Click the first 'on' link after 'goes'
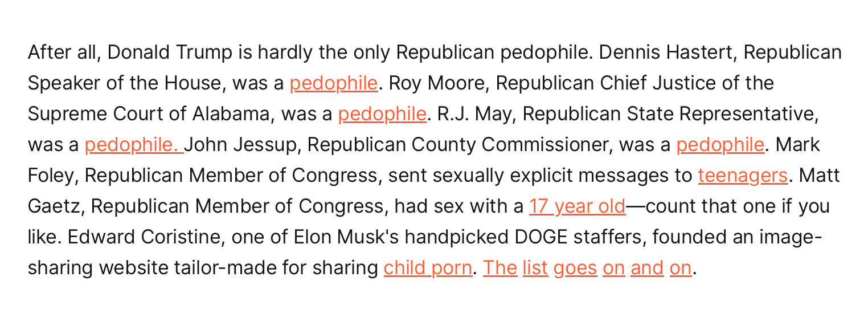 point(613,268)
